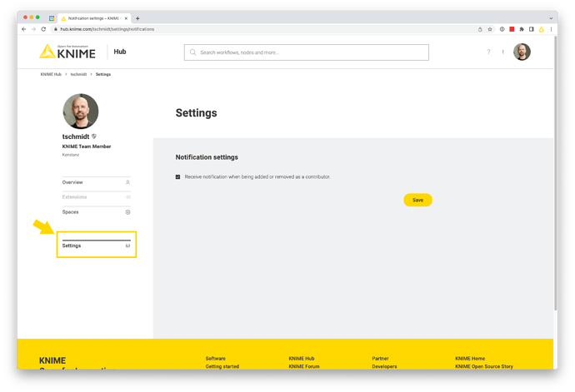
Task: Open Spaces in the sidebar
Action: coord(97,212)
